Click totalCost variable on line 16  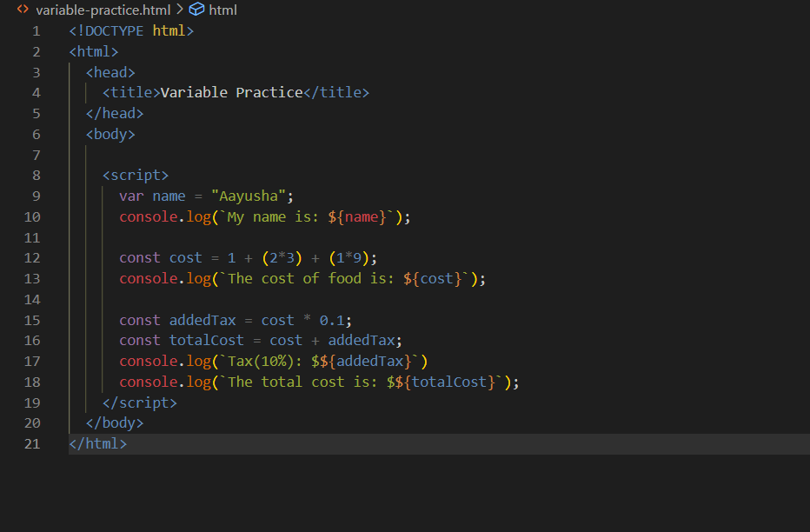[x=207, y=341]
